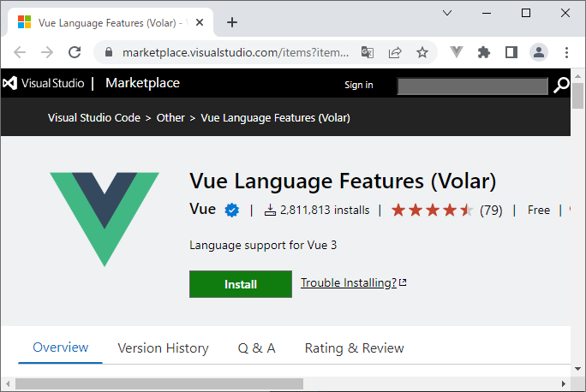586x392 pixels.
Task: Open the profile avatar icon
Action: pos(539,52)
